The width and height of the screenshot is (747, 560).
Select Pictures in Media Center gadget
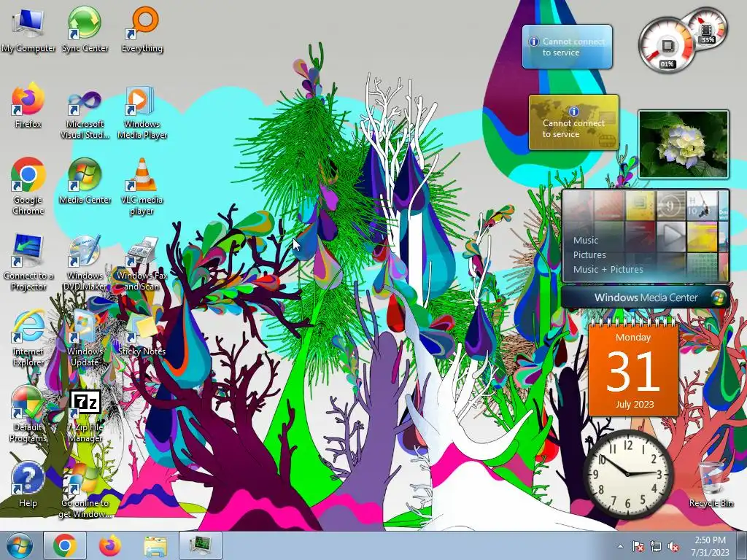(x=589, y=254)
